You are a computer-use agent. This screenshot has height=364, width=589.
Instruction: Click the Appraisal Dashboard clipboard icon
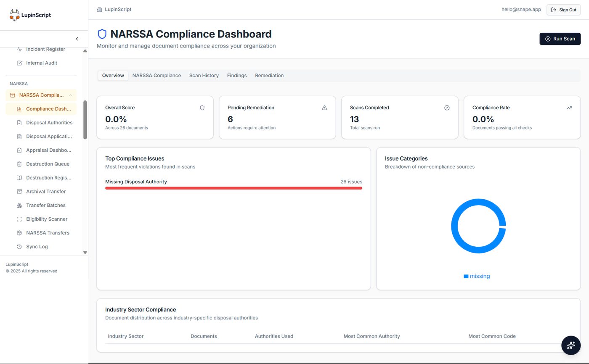point(19,150)
